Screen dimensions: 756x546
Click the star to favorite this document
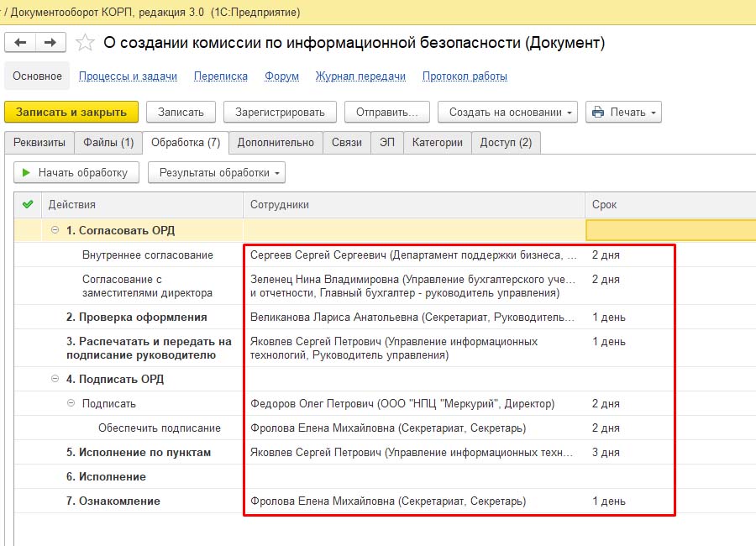pos(84,42)
